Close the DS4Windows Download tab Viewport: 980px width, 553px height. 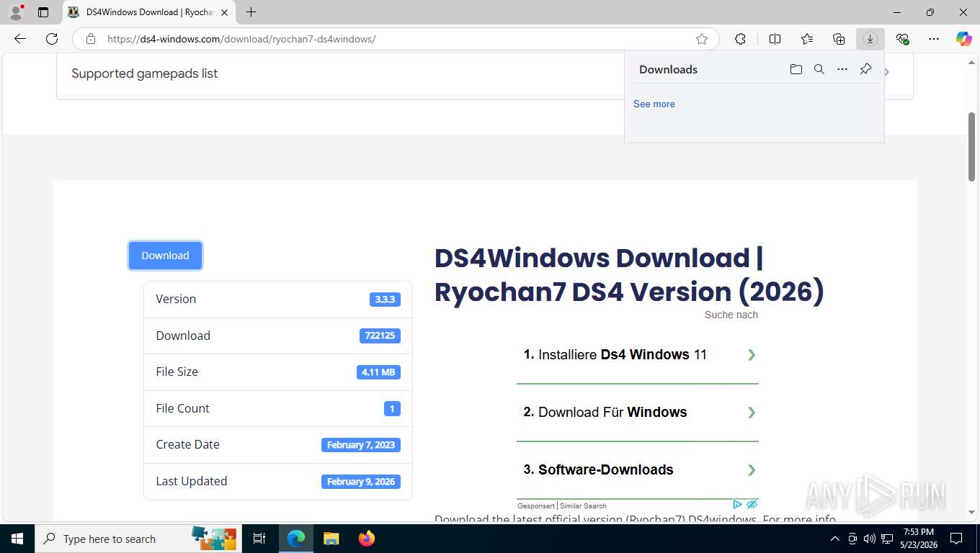[224, 12]
